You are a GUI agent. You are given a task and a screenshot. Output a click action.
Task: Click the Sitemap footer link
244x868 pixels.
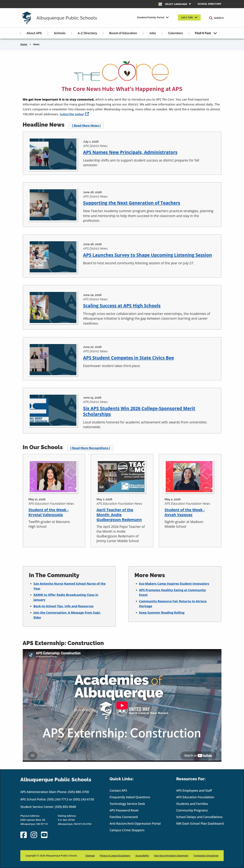point(90,855)
